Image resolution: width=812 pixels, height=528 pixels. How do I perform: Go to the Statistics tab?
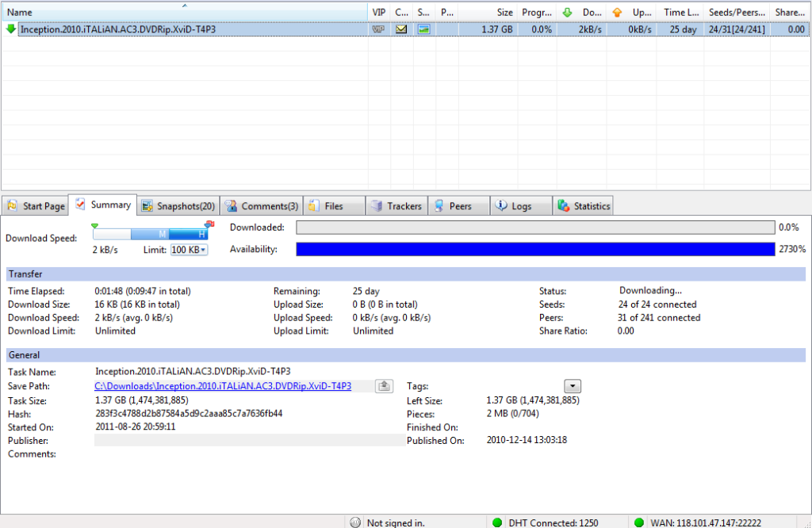click(584, 206)
